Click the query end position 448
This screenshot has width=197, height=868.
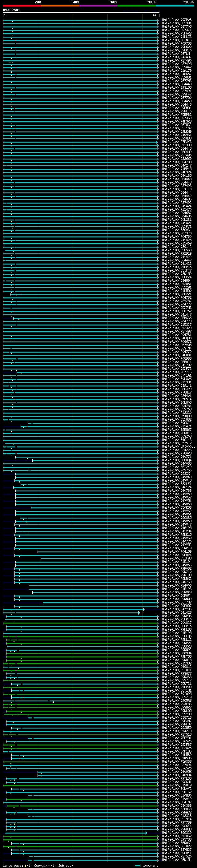coord(155,15)
